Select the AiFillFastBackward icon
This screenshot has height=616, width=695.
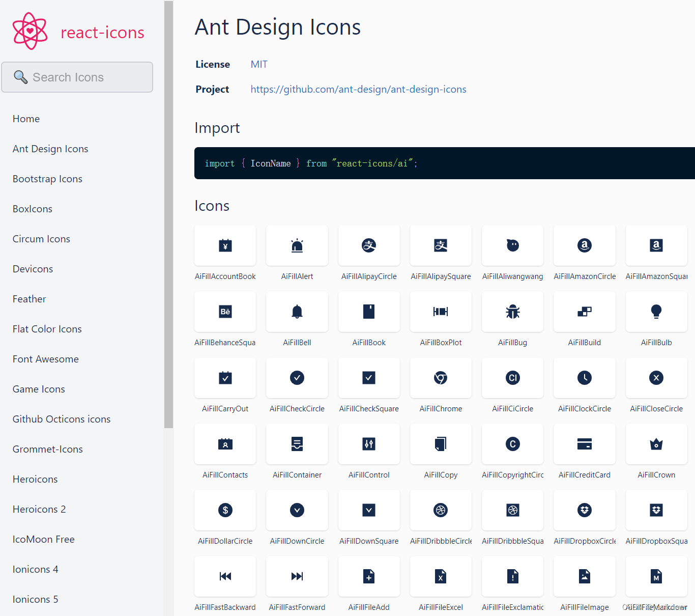(x=225, y=576)
